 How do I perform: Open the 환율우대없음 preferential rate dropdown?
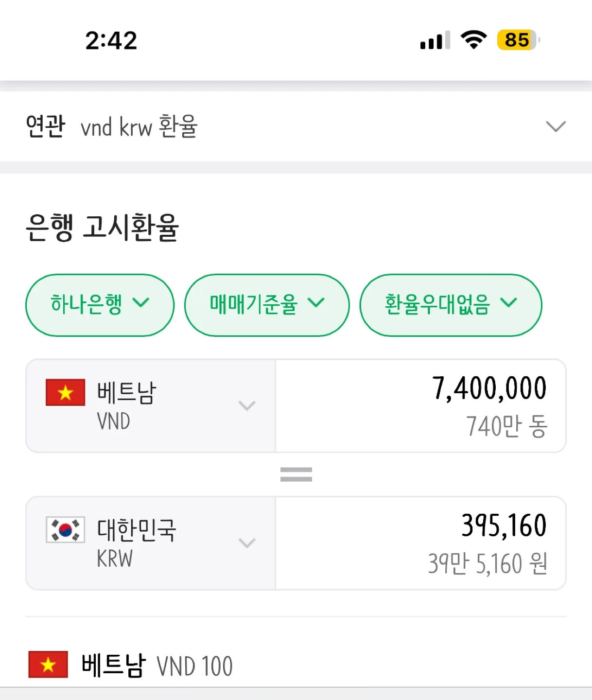click(451, 305)
